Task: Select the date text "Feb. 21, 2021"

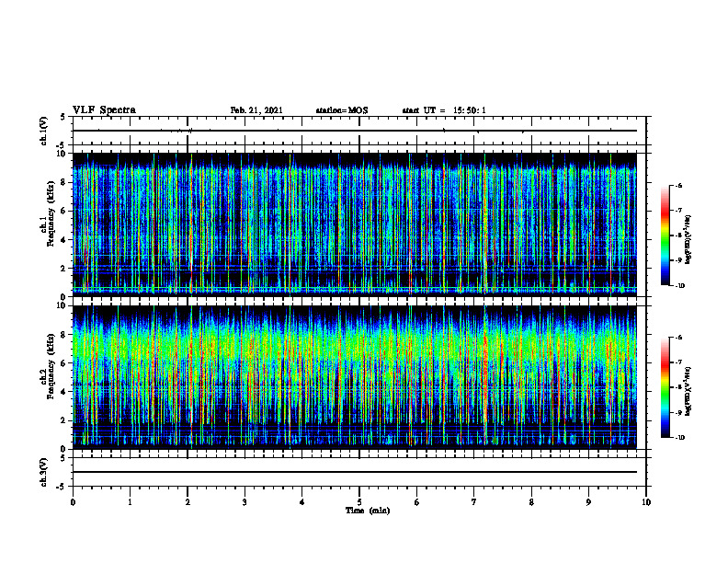Action: click(256, 110)
